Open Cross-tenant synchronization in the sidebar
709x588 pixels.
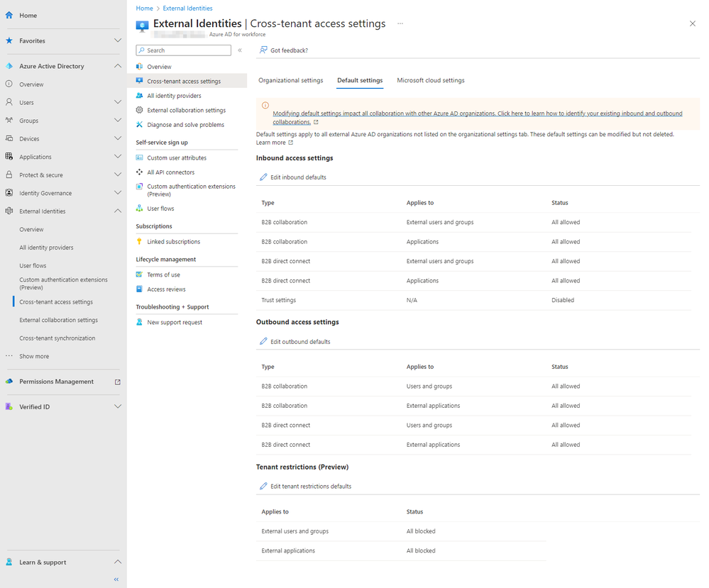coord(57,338)
